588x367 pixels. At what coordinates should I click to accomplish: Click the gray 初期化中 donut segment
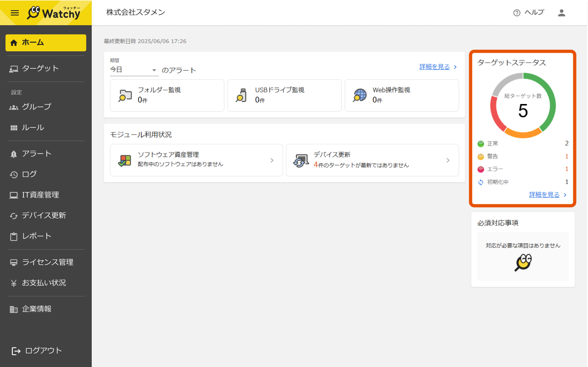click(505, 81)
